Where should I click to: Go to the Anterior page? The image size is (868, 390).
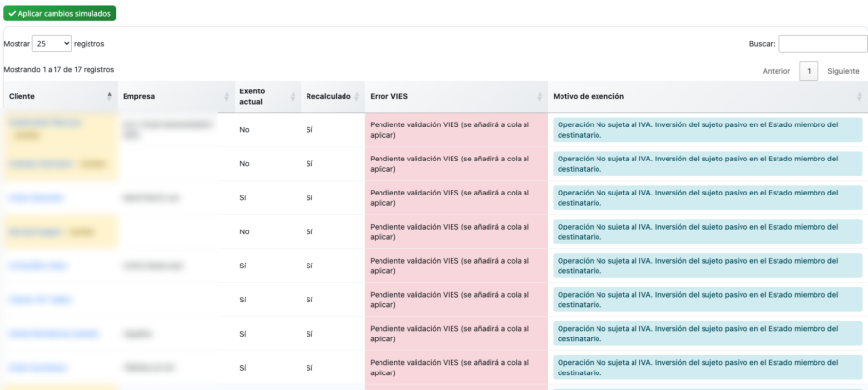coord(776,71)
